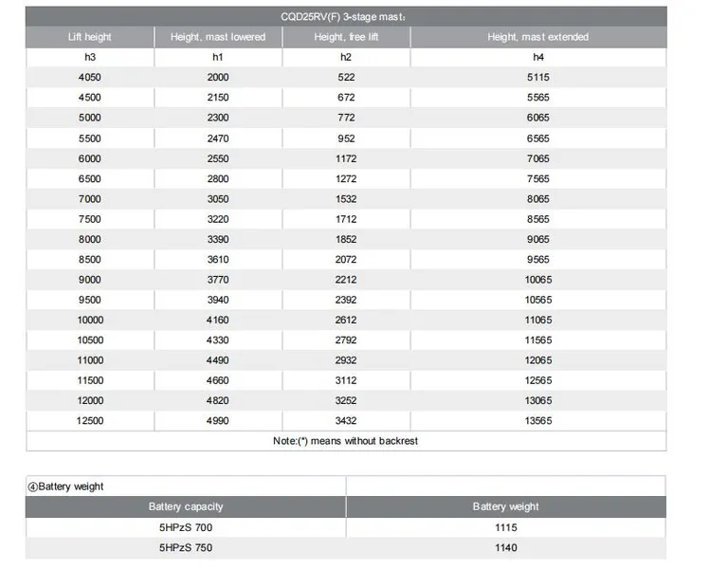
Task: Select free lift 1852
Action: pyautogui.click(x=346, y=239)
